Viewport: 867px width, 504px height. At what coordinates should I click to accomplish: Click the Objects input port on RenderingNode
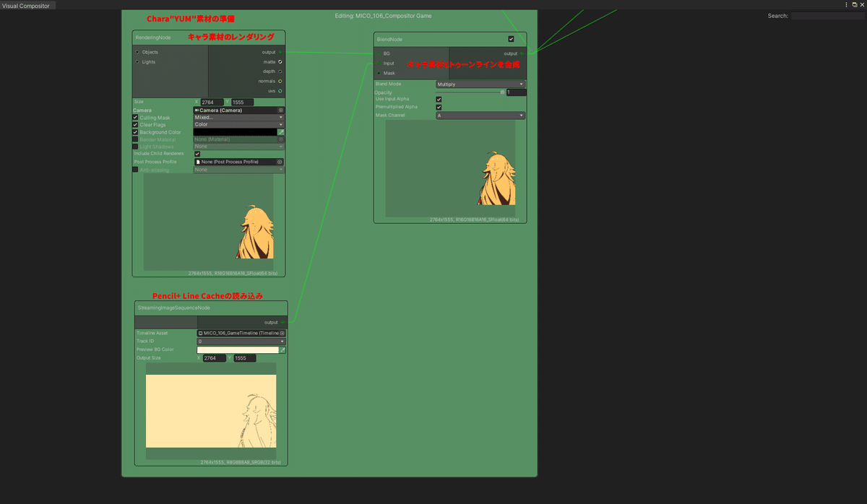click(x=137, y=52)
